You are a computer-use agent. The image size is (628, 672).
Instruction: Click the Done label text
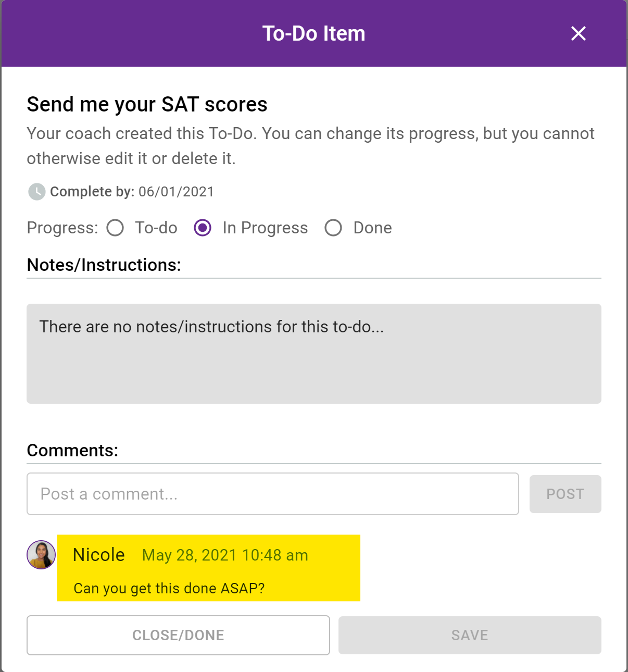click(x=373, y=228)
